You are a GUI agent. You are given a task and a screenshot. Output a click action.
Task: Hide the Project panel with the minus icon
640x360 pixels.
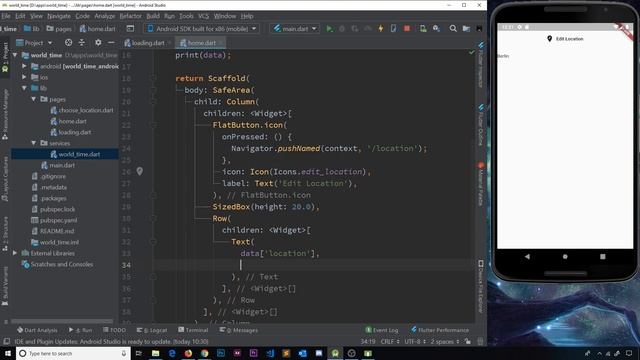pos(111,42)
